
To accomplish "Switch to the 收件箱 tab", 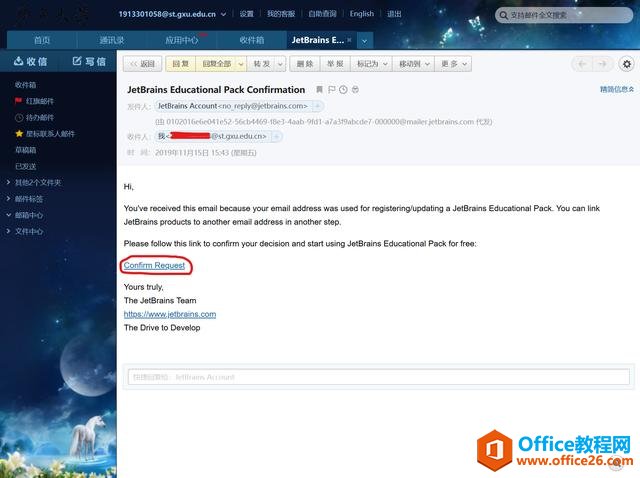I will 251,40.
